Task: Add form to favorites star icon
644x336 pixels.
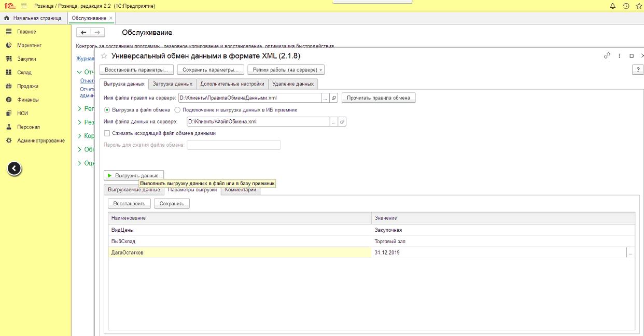Action: coord(104,56)
